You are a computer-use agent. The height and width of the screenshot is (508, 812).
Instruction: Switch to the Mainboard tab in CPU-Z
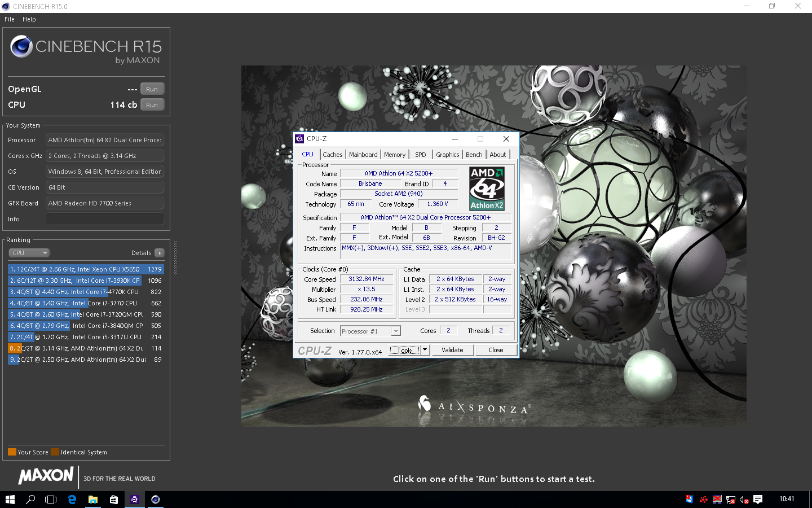(363, 155)
